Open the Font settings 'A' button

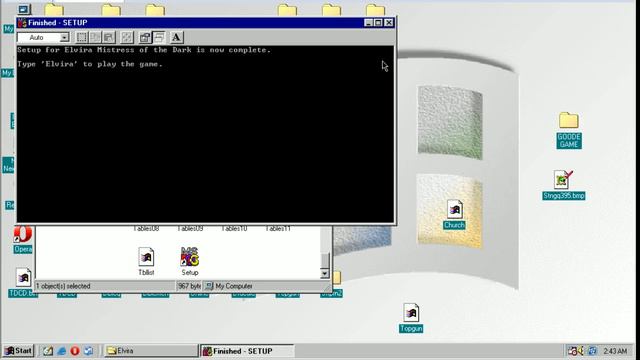tap(176, 38)
